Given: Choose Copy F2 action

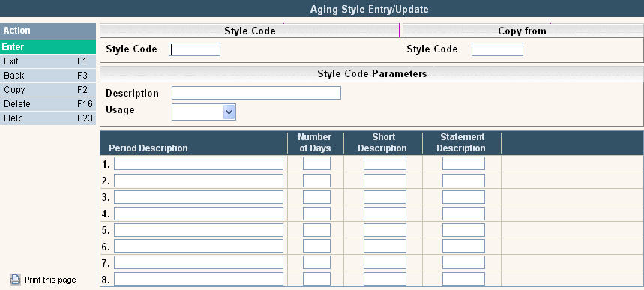Looking at the screenshot, I should (x=48, y=89).
